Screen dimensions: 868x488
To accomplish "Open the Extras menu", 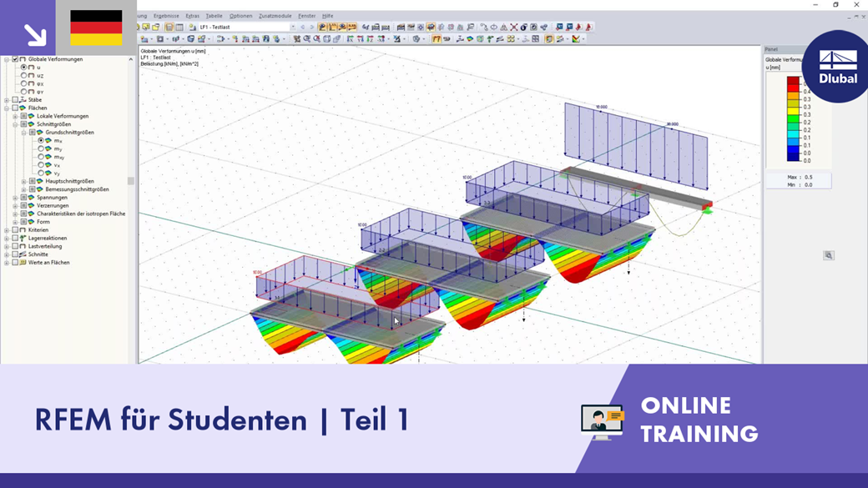I will (192, 16).
